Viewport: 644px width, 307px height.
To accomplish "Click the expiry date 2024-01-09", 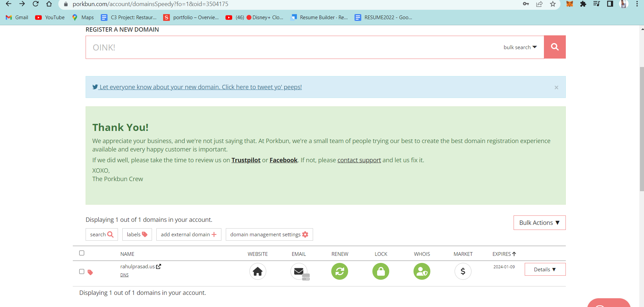I will click(x=504, y=267).
